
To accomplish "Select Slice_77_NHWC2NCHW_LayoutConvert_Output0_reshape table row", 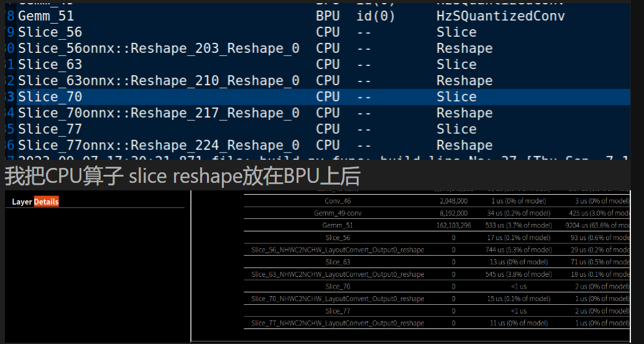I will [338, 323].
